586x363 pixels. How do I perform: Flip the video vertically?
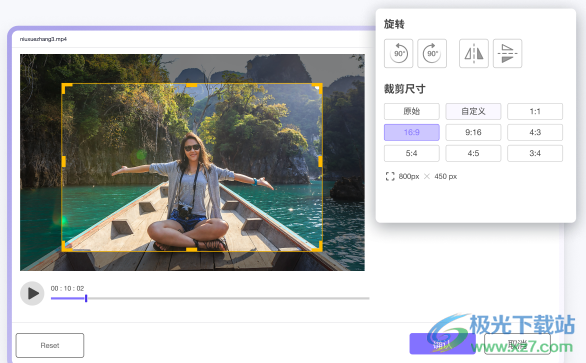tap(508, 53)
